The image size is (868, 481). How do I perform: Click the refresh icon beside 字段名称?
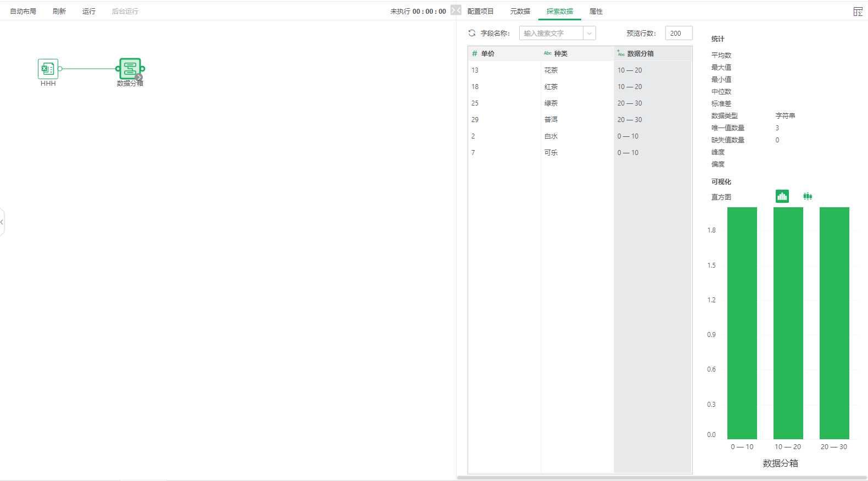tap(472, 33)
